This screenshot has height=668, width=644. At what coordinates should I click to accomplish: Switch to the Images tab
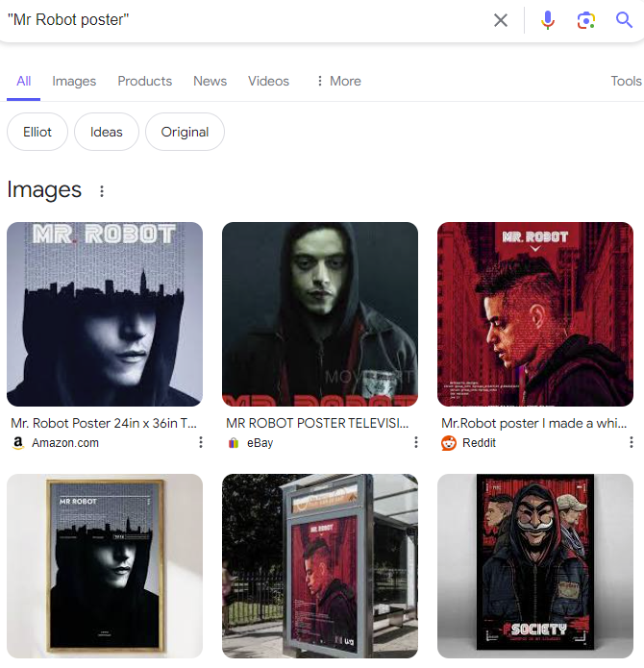click(74, 81)
